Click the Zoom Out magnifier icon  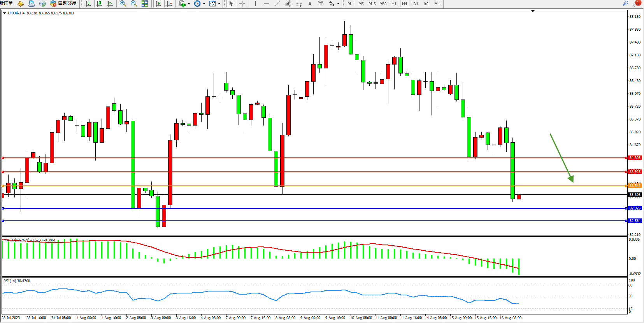tap(134, 3)
